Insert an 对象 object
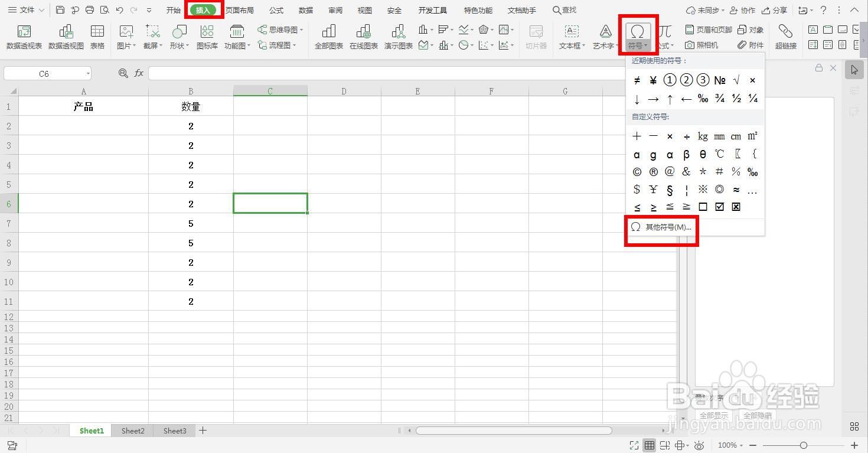The height and width of the screenshot is (453, 868). tap(750, 30)
